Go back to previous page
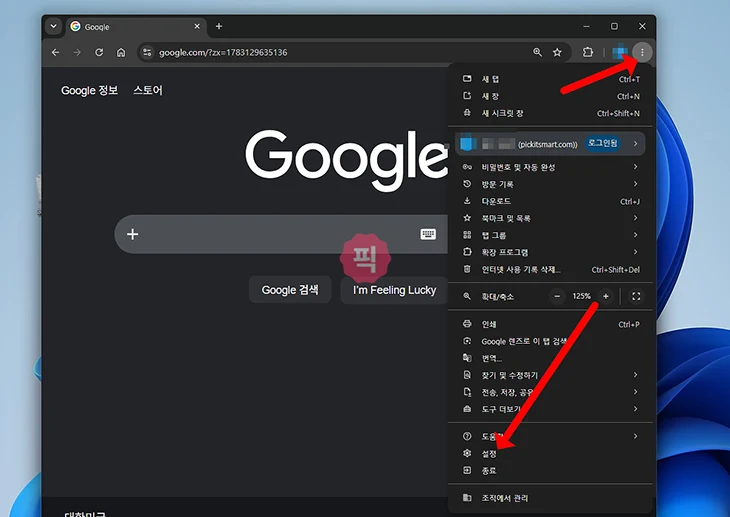Viewport: 730px width, 517px height. 55,52
